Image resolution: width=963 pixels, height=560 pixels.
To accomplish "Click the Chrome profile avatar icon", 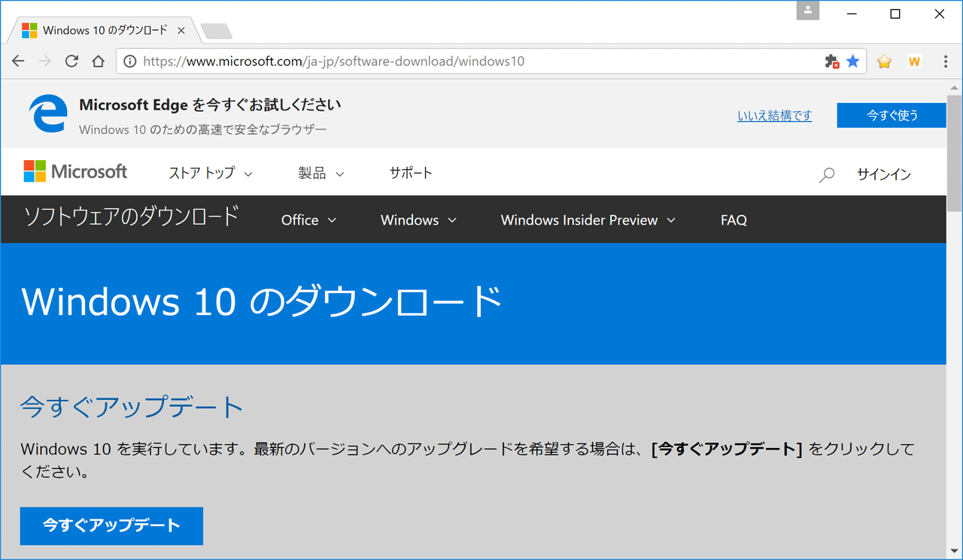I will pyautogui.click(x=808, y=11).
